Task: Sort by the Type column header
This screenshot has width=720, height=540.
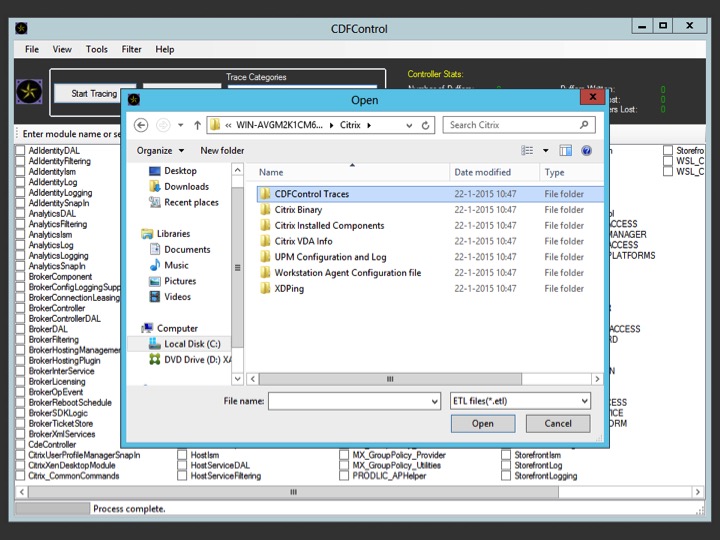Action: point(571,173)
